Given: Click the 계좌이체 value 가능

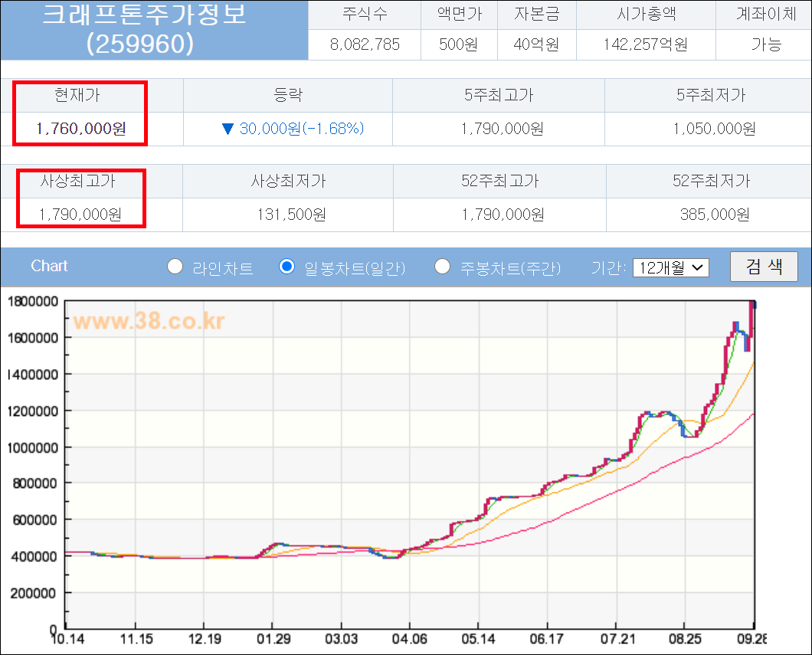Looking at the screenshot, I should [766, 44].
